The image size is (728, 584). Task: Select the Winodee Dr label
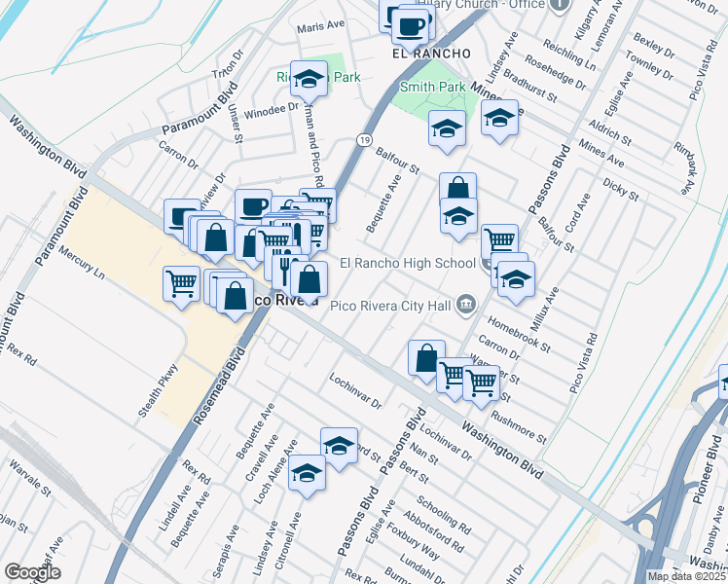[272, 111]
